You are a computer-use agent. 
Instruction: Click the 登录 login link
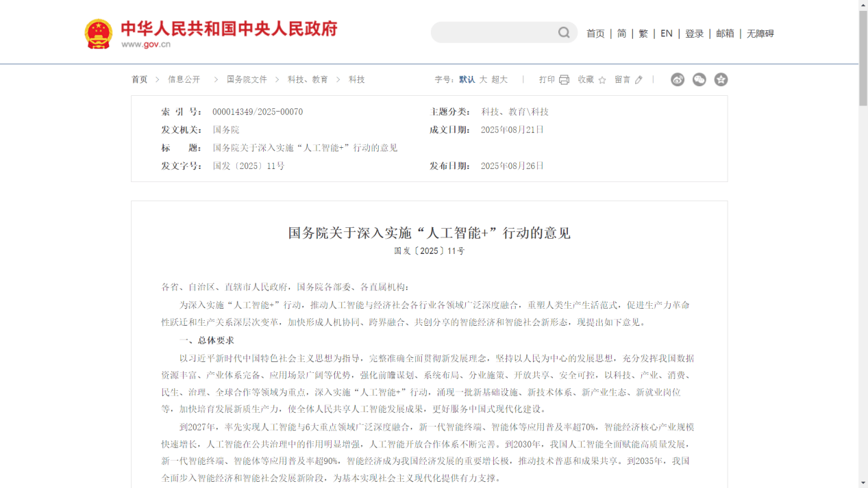point(694,34)
